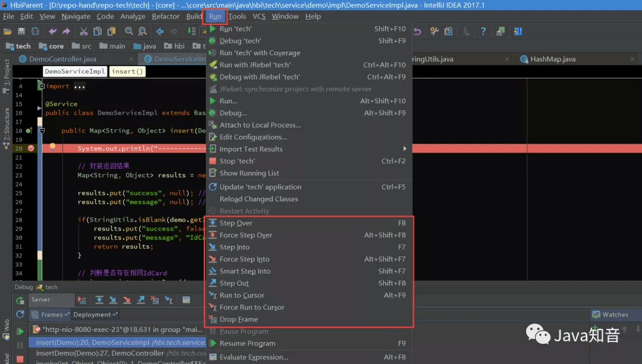Select Attach to Local Process item
This screenshot has height=364, width=642.
pos(309,125)
